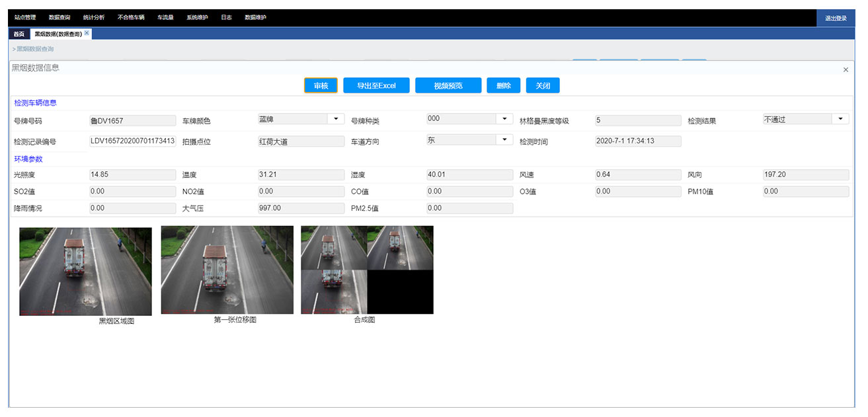Screen dimensions: 868x417
Task: Open the 不合格车辆 menu
Action: [x=131, y=18]
